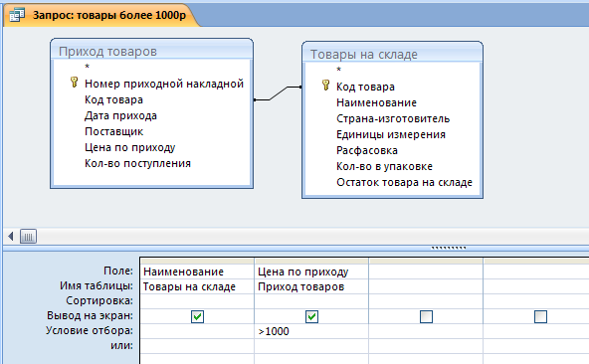Click the Вывод на экран row label
Screen dimensions: 589x364
90,315
